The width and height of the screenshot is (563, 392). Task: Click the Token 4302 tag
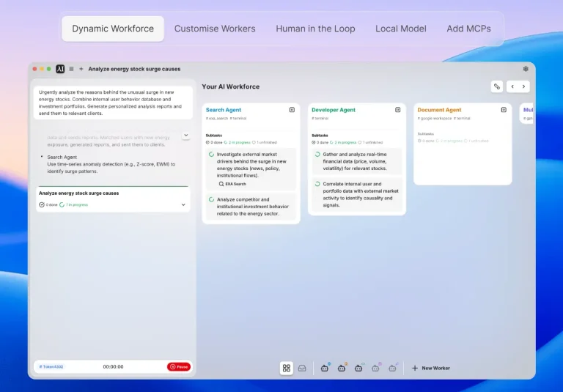51,367
